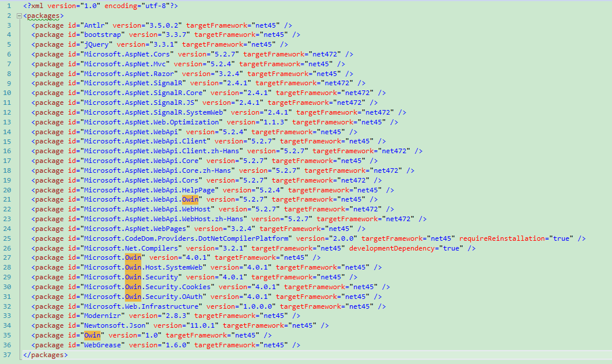
Task: Click the highlighted Owin in Microsoft.Owin.Security.OAuth
Action: (133, 296)
